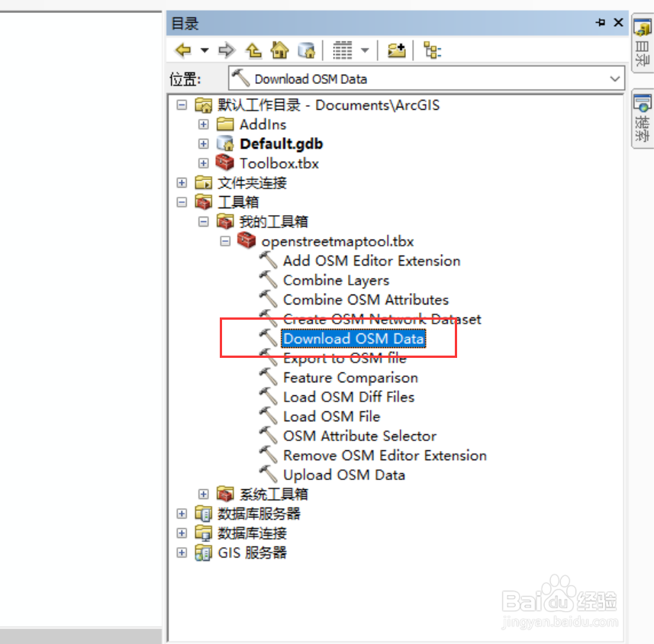The width and height of the screenshot is (654, 644).
Task: Expand the Default.gdb node
Action: pos(203,144)
